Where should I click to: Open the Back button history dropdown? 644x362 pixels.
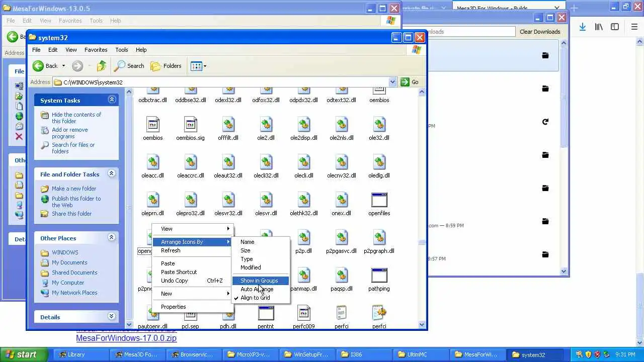coord(63,66)
